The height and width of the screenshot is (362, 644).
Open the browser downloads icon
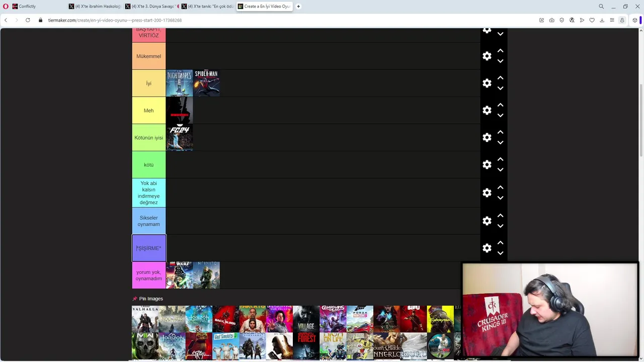click(x=602, y=20)
